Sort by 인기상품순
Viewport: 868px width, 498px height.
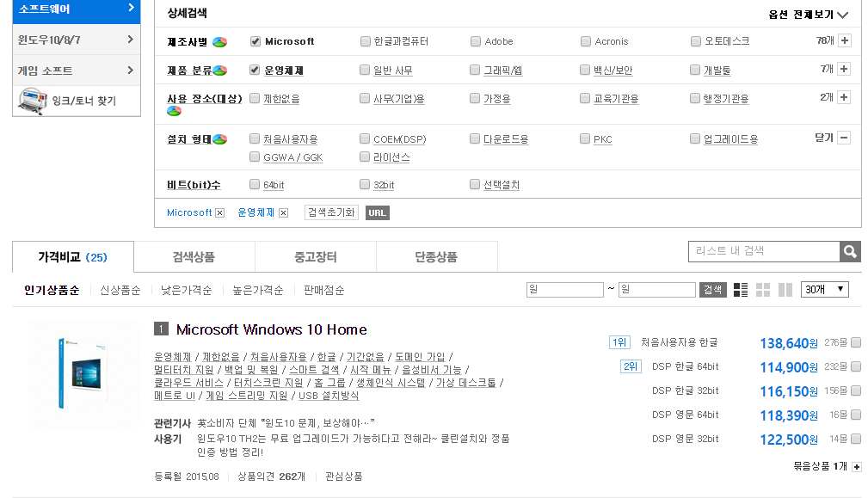52,290
